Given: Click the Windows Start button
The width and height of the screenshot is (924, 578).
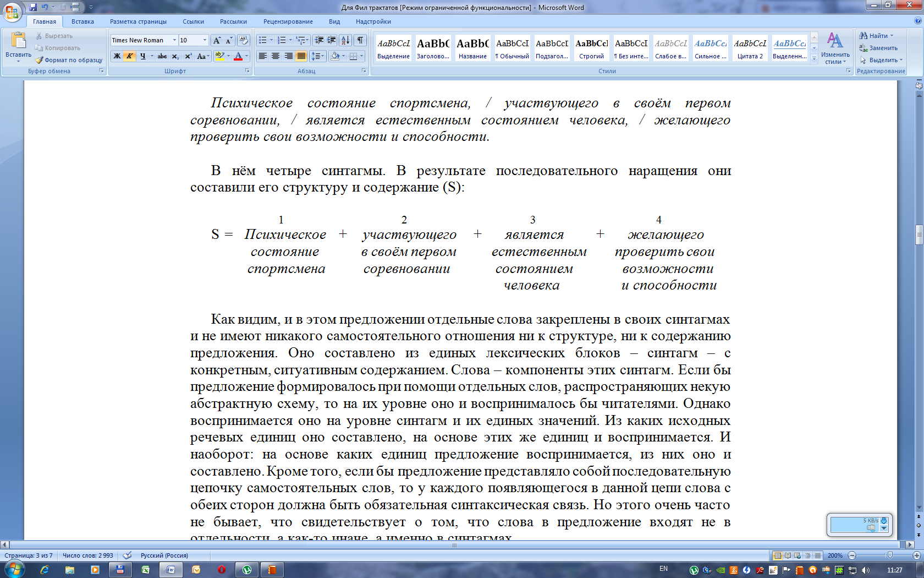Looking at the screenshot, I should [14, 570].
